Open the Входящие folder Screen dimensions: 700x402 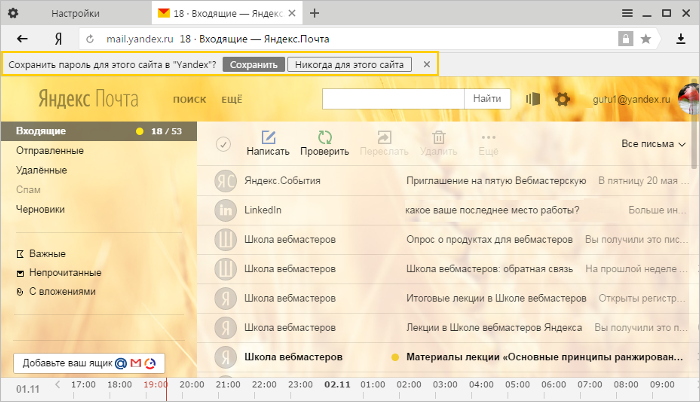point(99,131)
